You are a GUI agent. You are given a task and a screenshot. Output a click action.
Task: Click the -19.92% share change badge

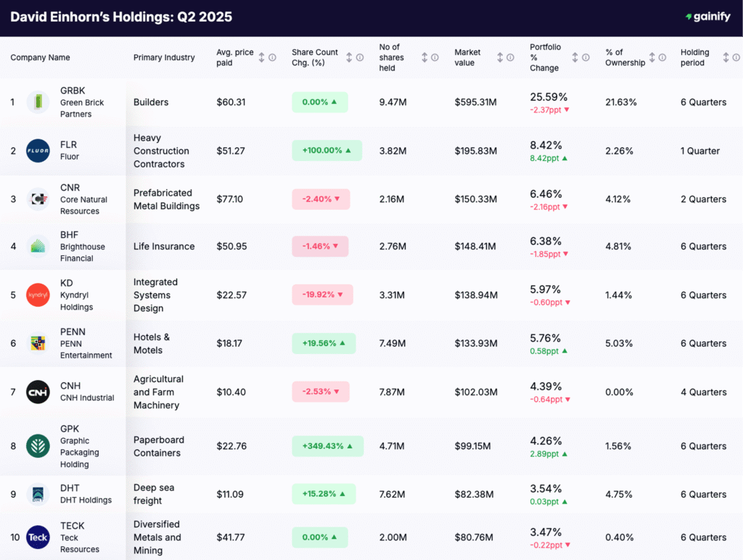click(322, 295)
